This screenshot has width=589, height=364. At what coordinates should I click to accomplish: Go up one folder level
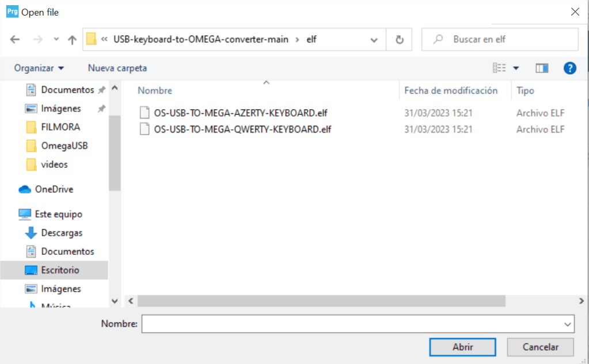72,40
